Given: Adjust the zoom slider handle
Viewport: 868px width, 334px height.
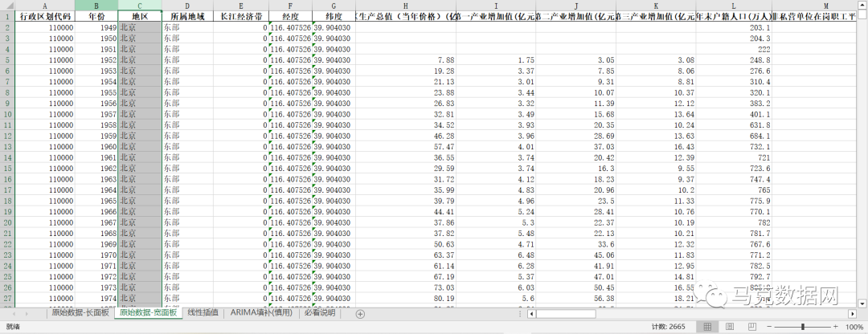Looking at the screenshot, I should tap(803, 327).
